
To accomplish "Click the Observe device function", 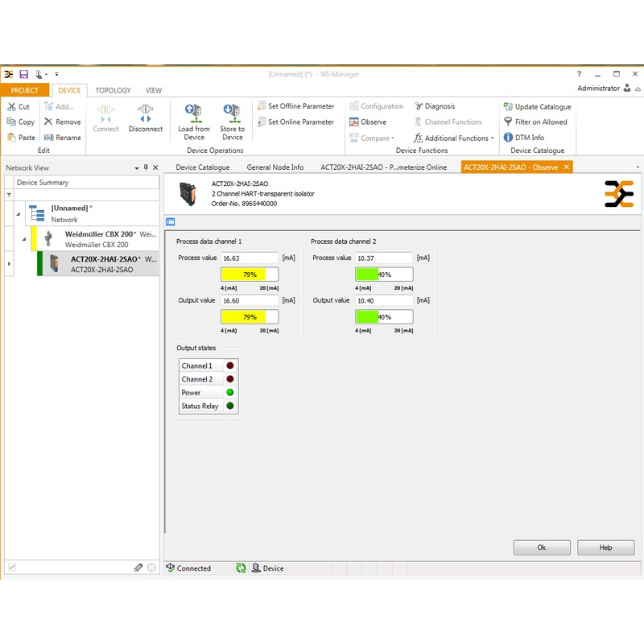I will (368, 122).
